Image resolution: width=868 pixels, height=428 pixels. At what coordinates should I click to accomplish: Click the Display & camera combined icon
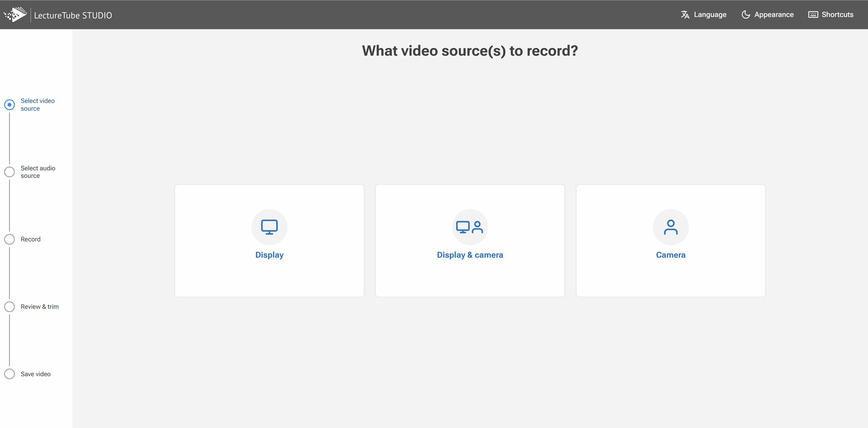pos(470,227)
